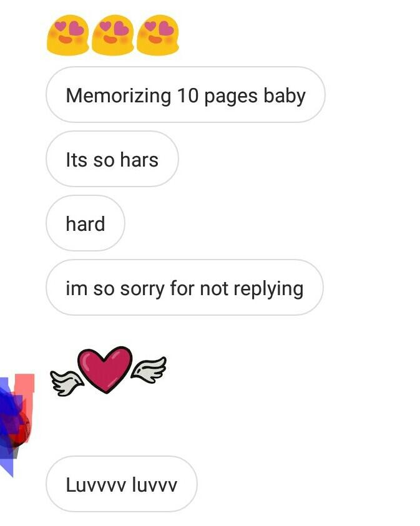The height and width of the screenshot is (526, 420).
Task: Click the capitalized word "Luvvvv"
Action: [x=96, y=485]
